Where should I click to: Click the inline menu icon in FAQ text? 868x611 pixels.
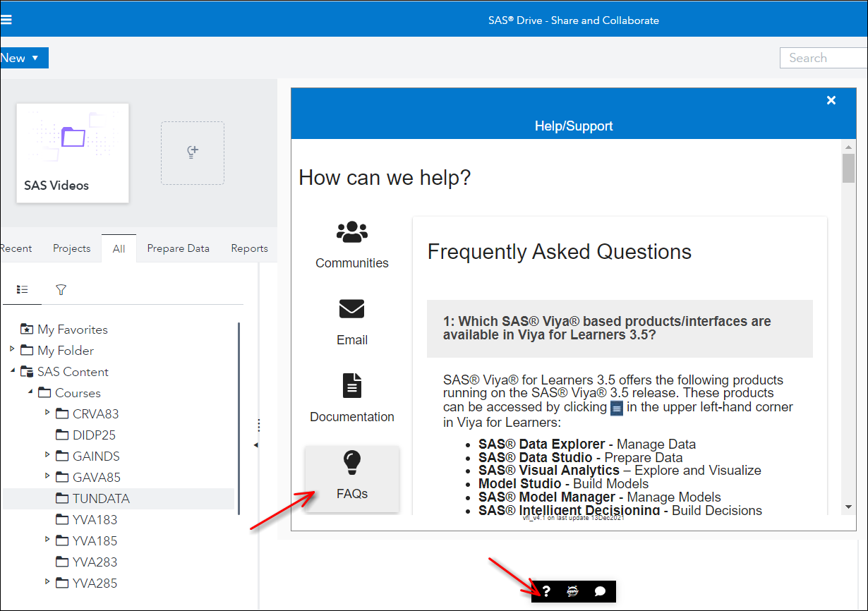[x=617, y=408]
